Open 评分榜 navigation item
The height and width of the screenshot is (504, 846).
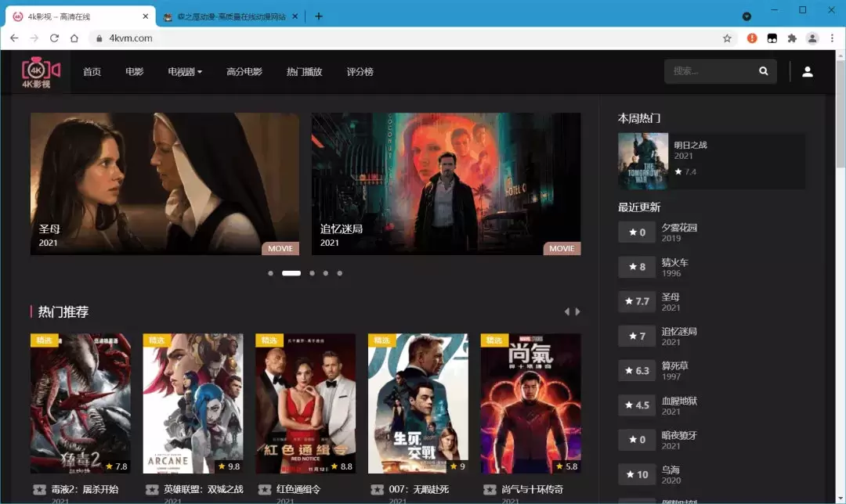coord(360,72)
